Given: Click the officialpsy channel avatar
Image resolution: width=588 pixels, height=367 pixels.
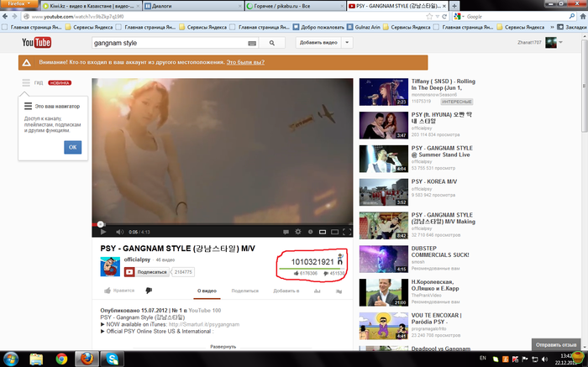Looking at the screenshot, I should pyautogui.click(x=110, y=266).
